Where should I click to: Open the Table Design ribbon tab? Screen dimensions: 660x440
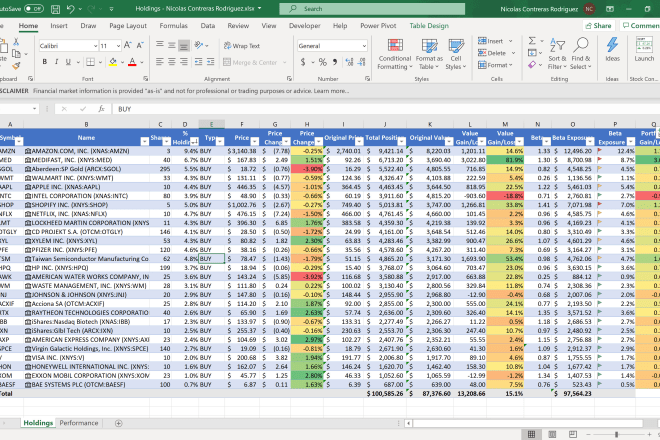pyautogui.click(x=429, y=26)
